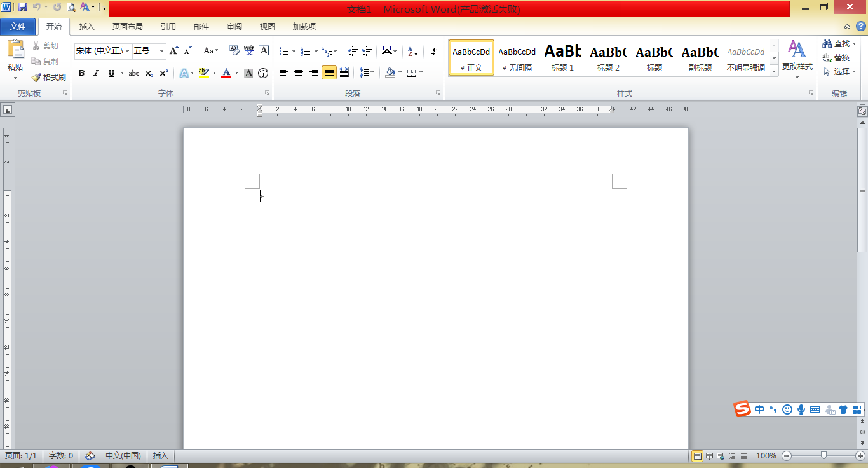
Task: Click the vertical scrollbar thumb
Action: 862,189
